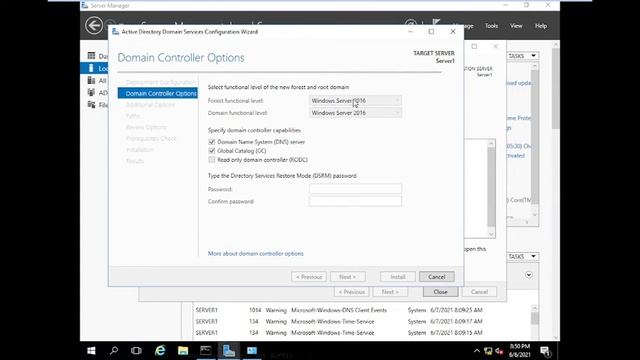Launch Internet Explorer from the taskbar
The image size is (640, 360).
coord(160,351)
